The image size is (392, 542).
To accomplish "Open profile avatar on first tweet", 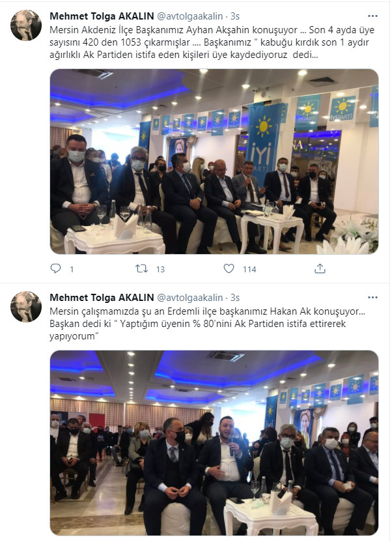I will point(26,25).
